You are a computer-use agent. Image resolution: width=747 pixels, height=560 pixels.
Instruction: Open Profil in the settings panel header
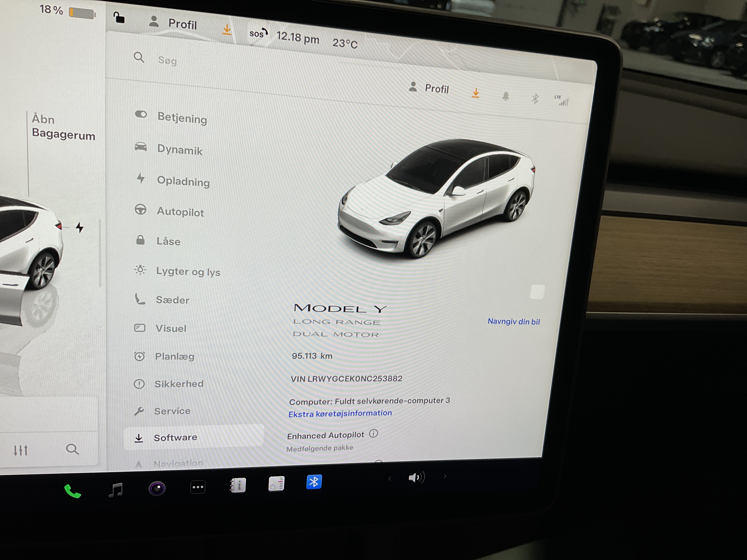click(x=429, y=88)
